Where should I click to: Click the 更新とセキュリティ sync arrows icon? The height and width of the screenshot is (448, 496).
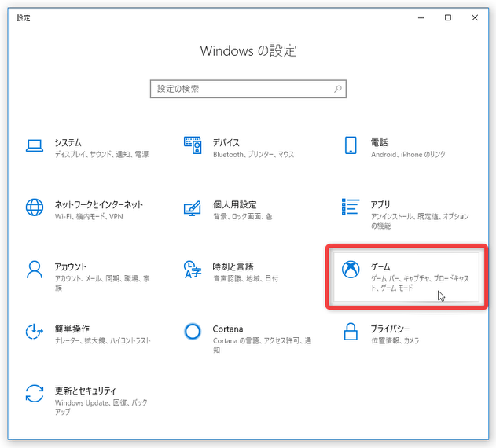[35, 393]
